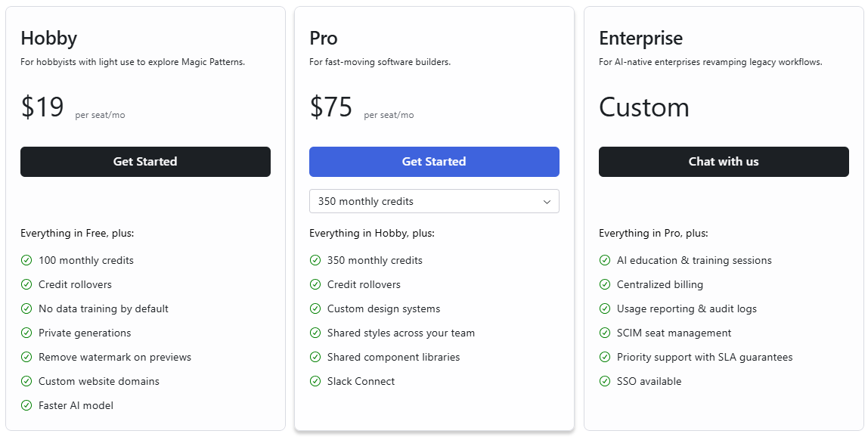868x437 pixels.
Task: Click the checkmark next to Slack Connect
Action: 315,381
